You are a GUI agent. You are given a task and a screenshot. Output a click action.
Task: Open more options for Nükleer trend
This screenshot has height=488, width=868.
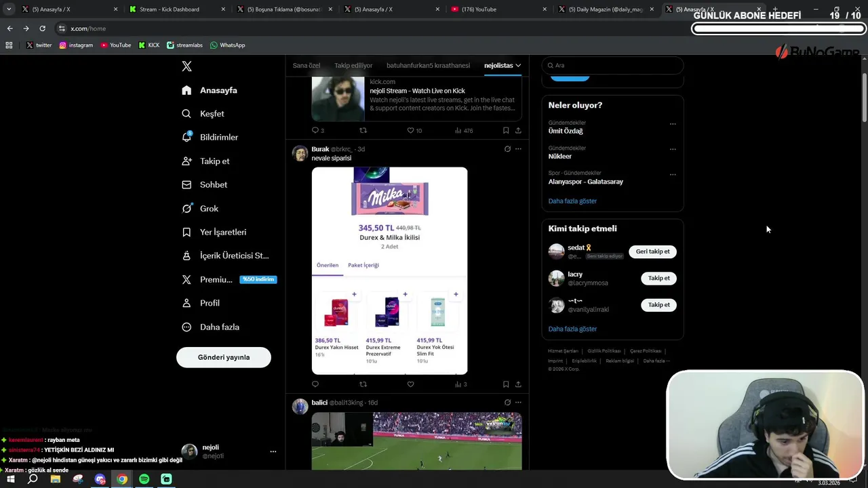673,149
